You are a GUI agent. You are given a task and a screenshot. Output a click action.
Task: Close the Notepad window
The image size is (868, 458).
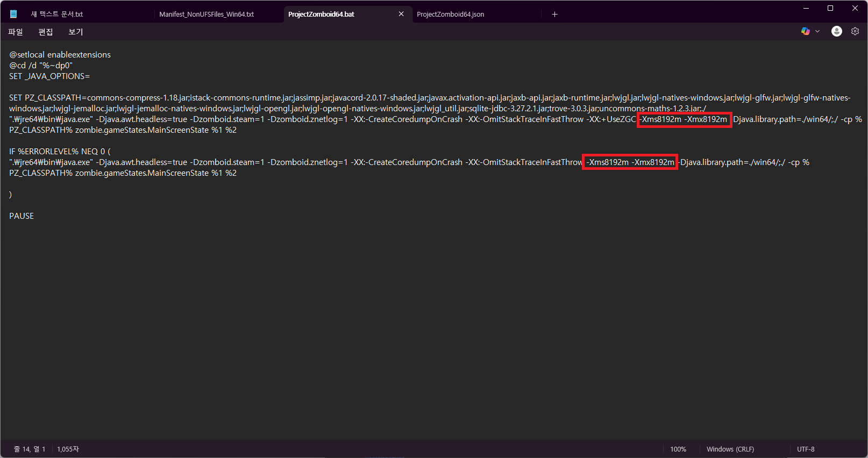[x=855, y=8]
